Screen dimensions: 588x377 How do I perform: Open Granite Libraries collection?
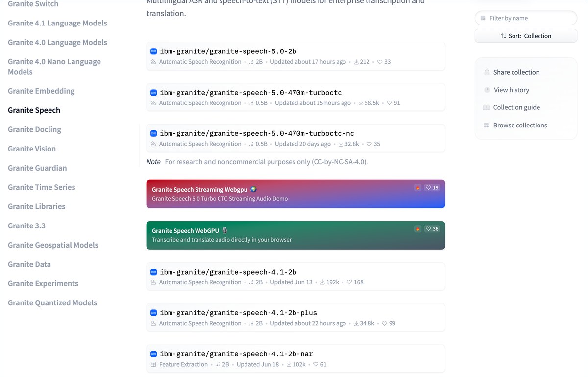coord(36,206)
